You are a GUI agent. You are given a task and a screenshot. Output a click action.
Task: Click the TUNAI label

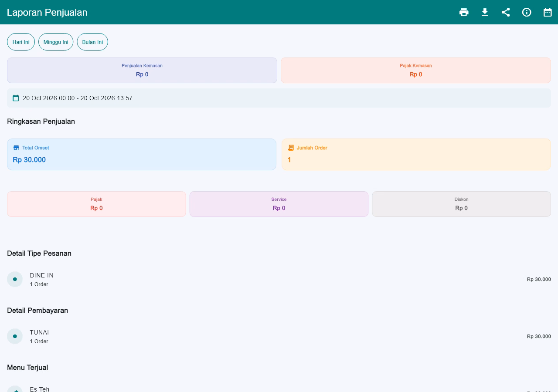(x=39, y=332)
